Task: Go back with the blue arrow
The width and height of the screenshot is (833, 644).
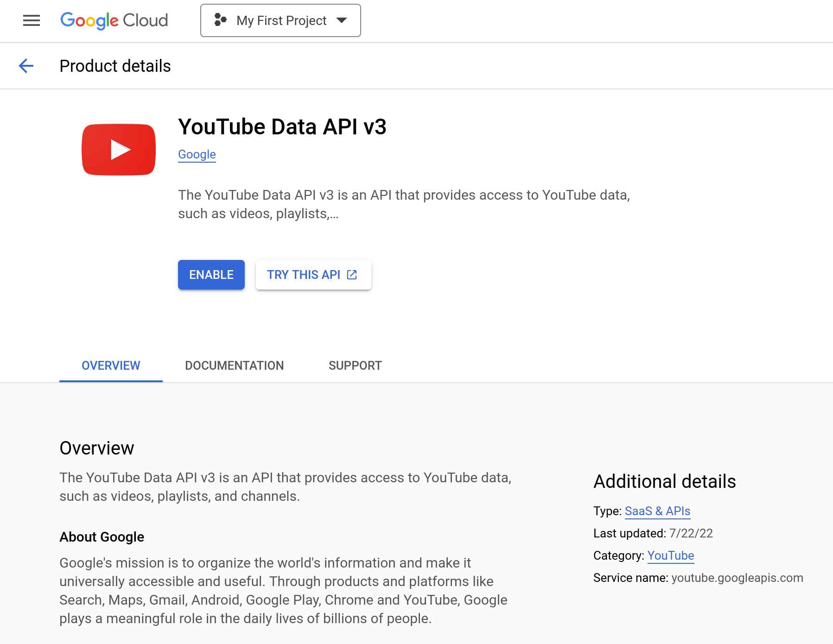Action: click(26, 66)
